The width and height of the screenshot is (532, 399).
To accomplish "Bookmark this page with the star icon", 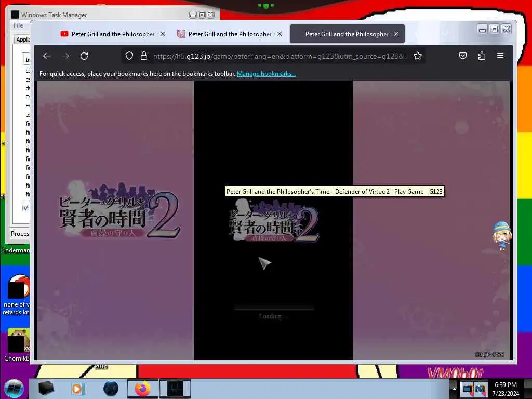I will pos(418,56).
